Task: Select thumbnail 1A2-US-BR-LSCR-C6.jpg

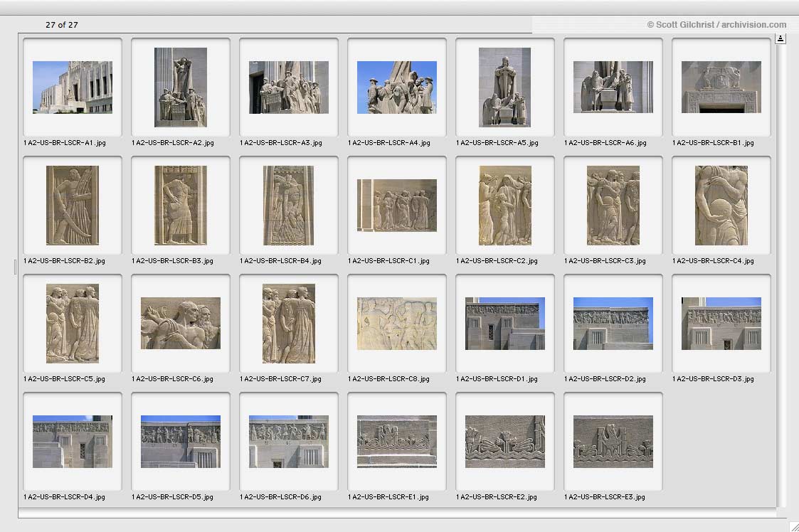Action: click(181, 324)
